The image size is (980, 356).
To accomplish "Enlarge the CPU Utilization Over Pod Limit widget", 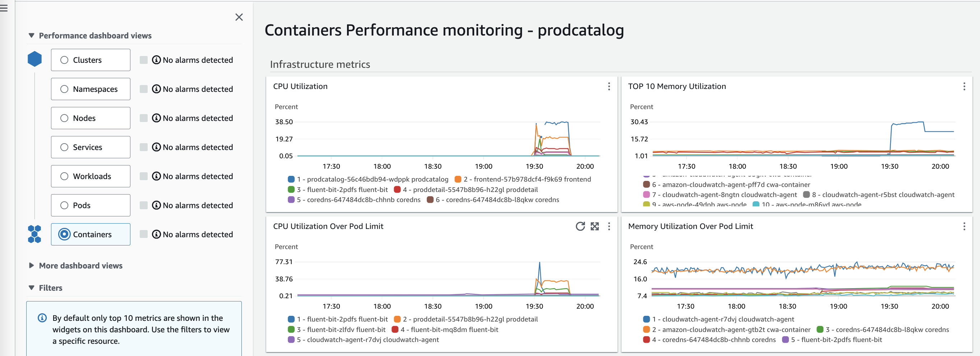I will click(595, 226).
